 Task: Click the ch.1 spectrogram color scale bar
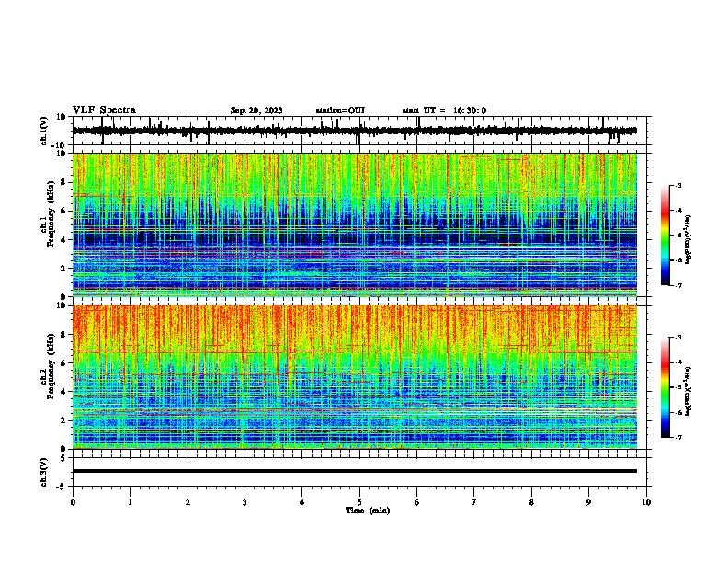(665, 236)
